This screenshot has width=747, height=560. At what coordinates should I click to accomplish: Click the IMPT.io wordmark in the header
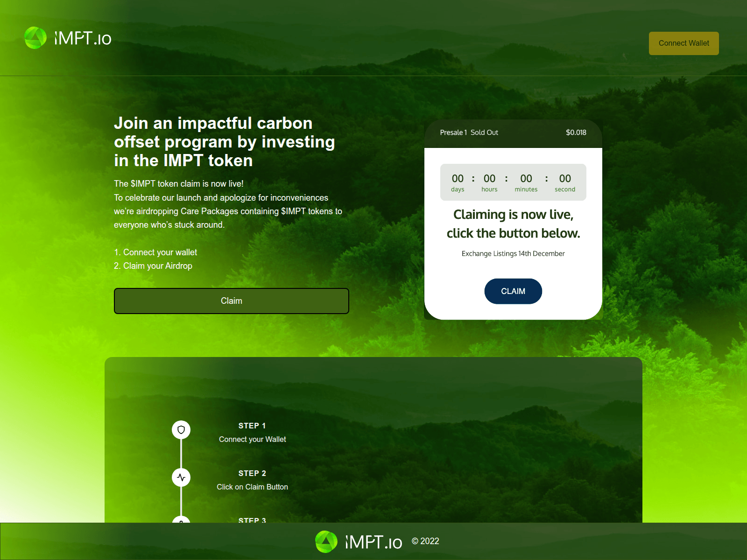83,39
